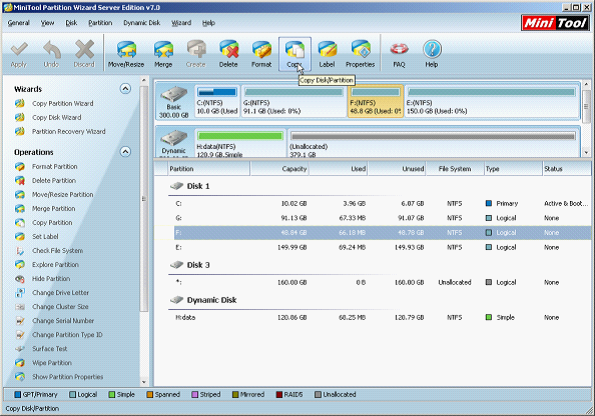
Task: Open Properties from the toolbar
Action: 360,54
